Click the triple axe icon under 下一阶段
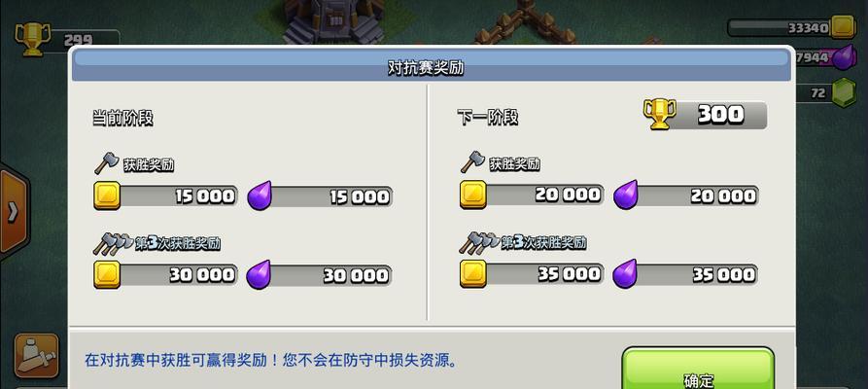The width and height of the screenshot is (868, 389). pos(479,241)
